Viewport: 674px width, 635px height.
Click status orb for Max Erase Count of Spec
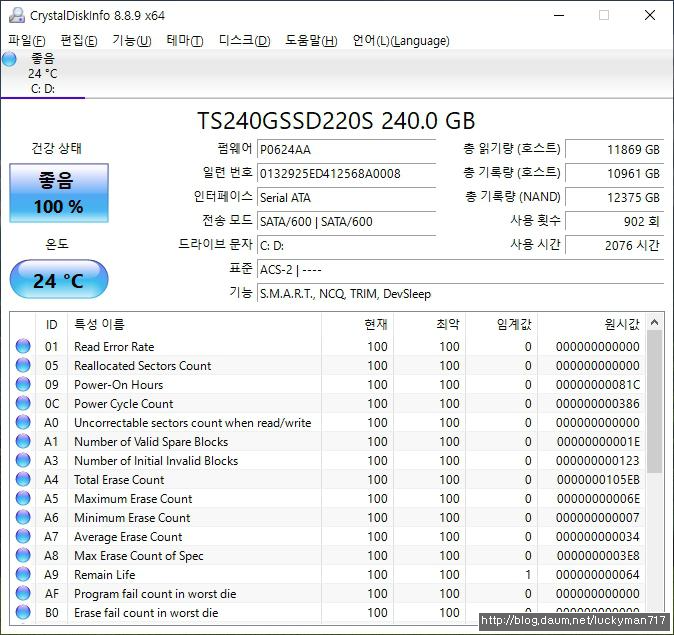click(x=23, y=555)
